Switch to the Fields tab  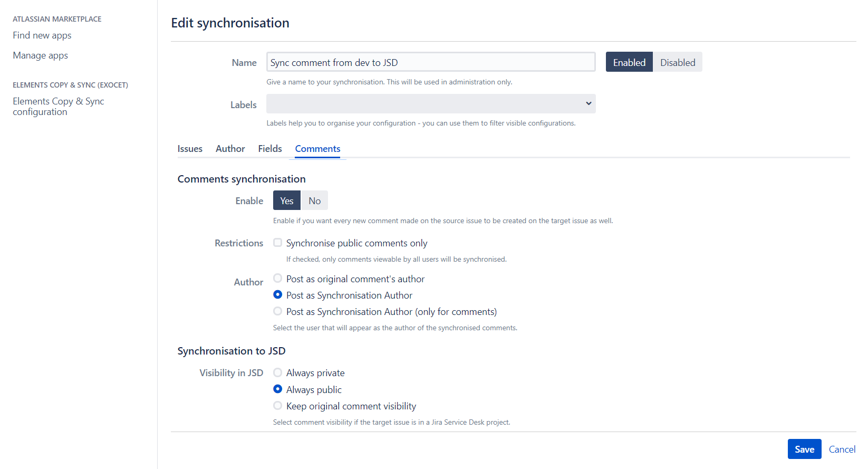(x=269, y=148)
